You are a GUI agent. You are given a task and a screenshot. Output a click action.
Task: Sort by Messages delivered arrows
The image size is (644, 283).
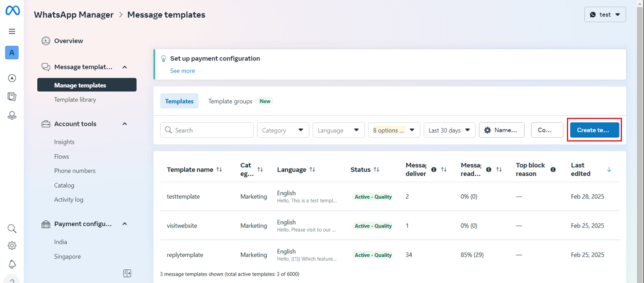click(x=444, y=169)
